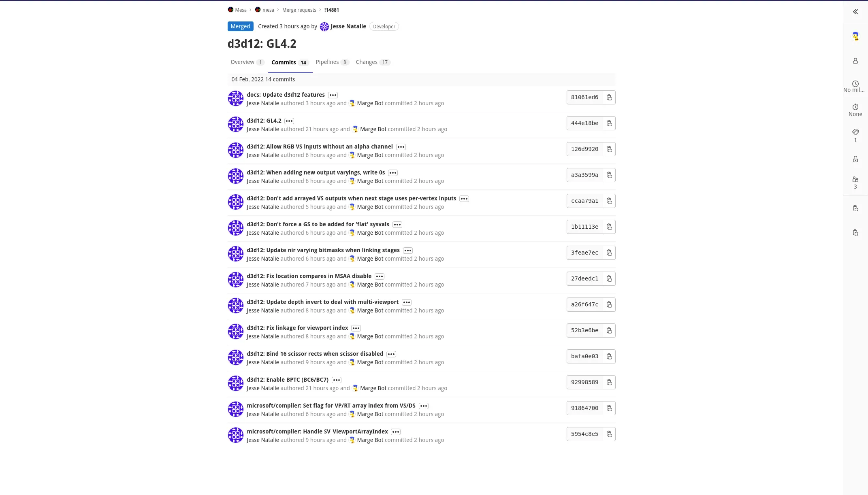The image size is (868, 495).
Task: Open commit 81061ed6 hash button
Action: (x=584, y=97)
